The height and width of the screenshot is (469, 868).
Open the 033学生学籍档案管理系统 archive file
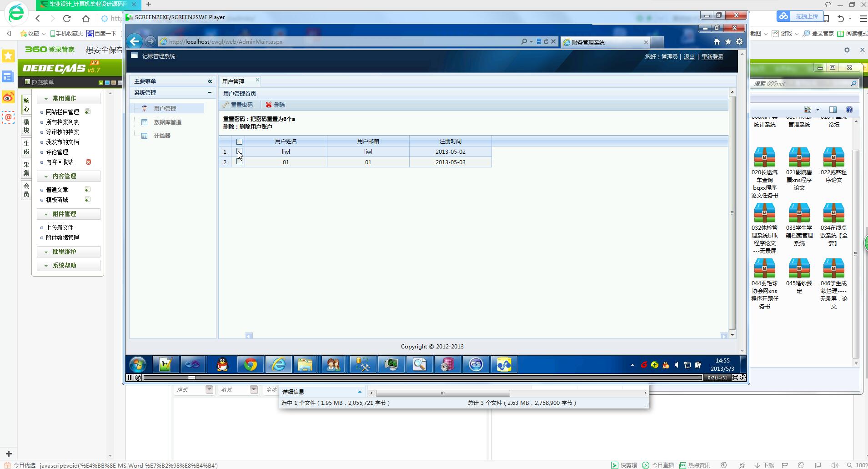point(799,225)
